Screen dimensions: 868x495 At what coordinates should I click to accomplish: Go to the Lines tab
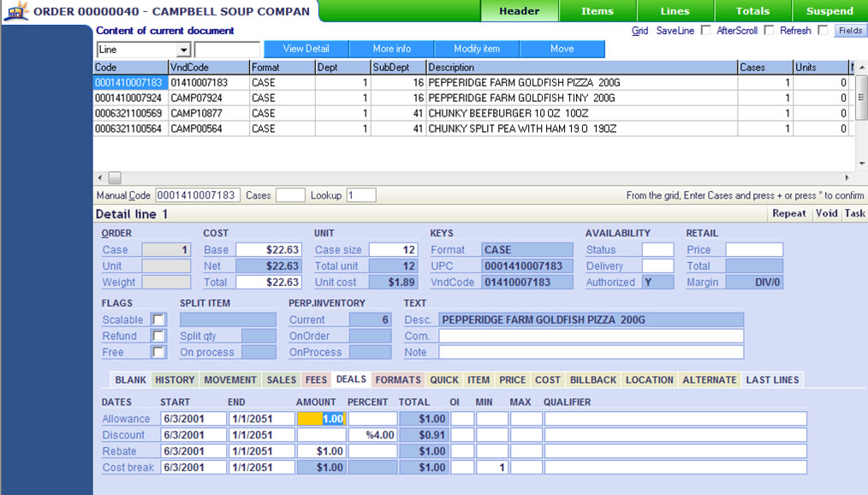click(675, 11)
